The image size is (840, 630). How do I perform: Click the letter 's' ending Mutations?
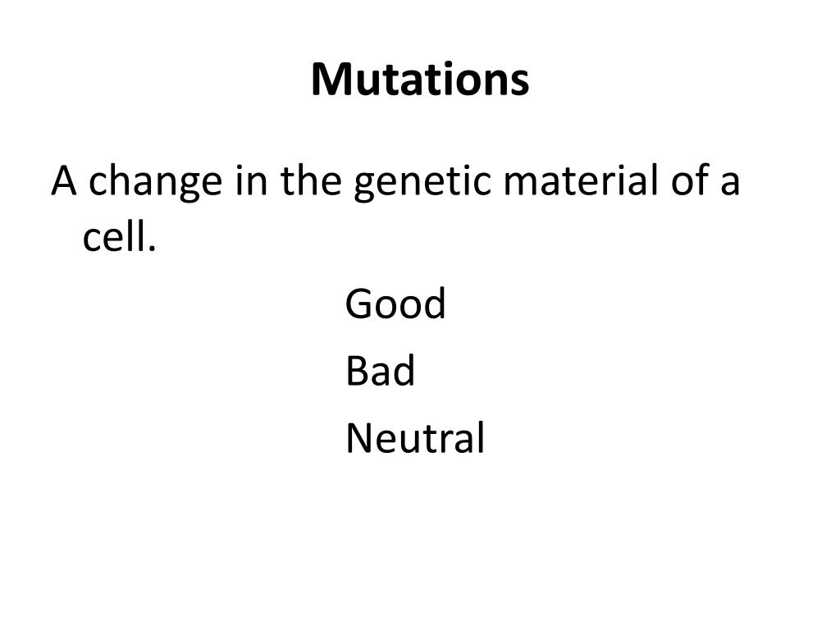(x=521, y=83)
